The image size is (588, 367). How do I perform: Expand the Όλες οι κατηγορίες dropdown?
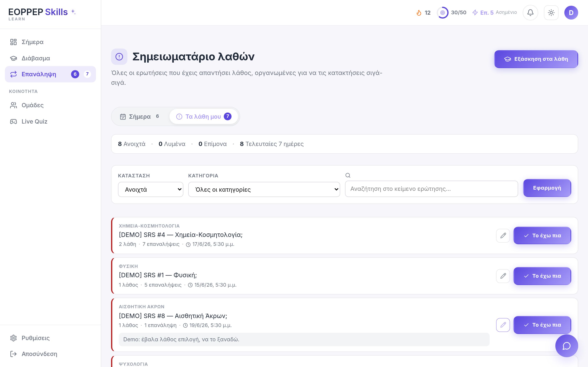pos(264,189)
